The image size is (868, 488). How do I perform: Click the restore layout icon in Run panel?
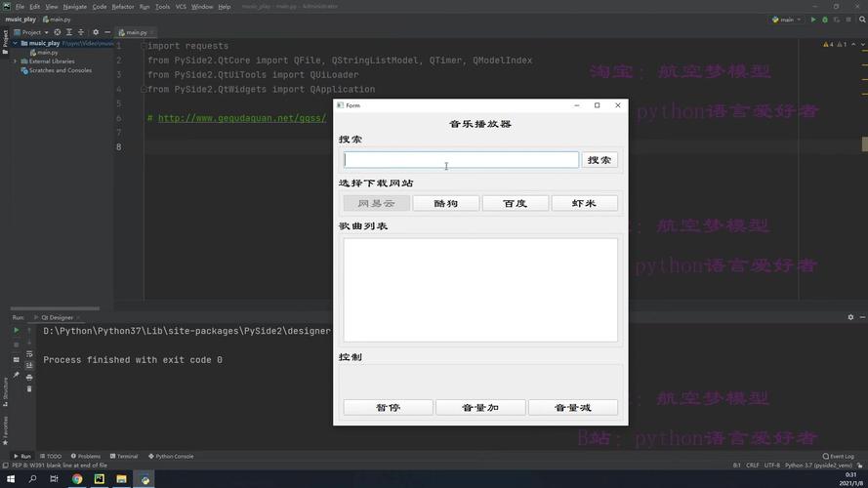16,359
